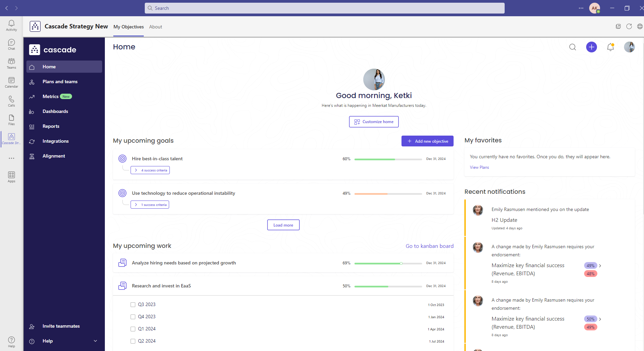This screenshot has width=644, height=351.
Task: Switch to the About tab
Action: 155,27
